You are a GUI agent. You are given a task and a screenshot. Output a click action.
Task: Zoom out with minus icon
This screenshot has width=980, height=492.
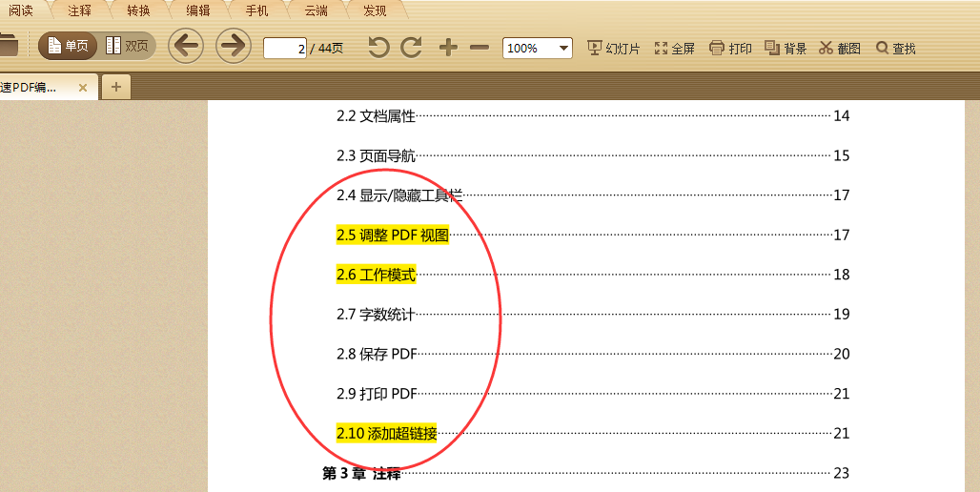pos(479,48)
